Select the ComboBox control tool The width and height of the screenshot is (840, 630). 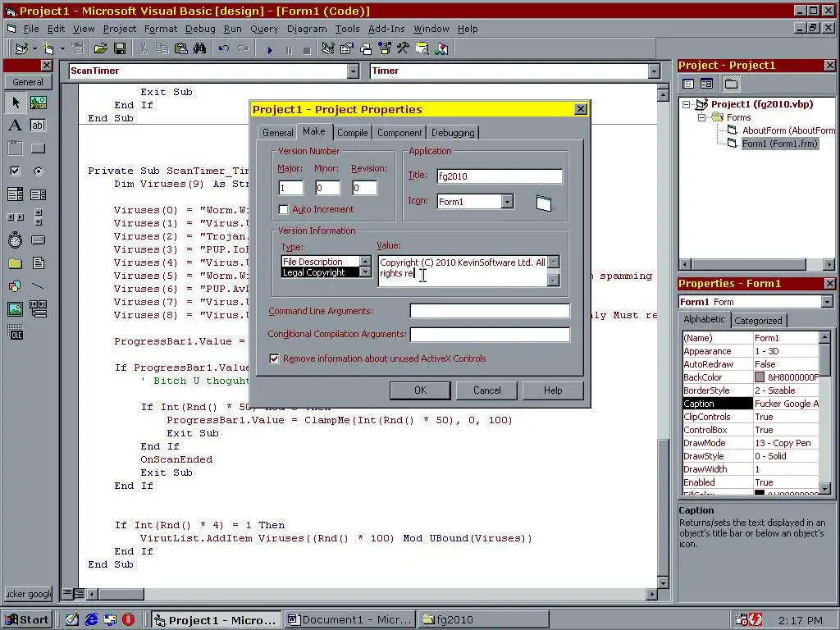point(16,194)
